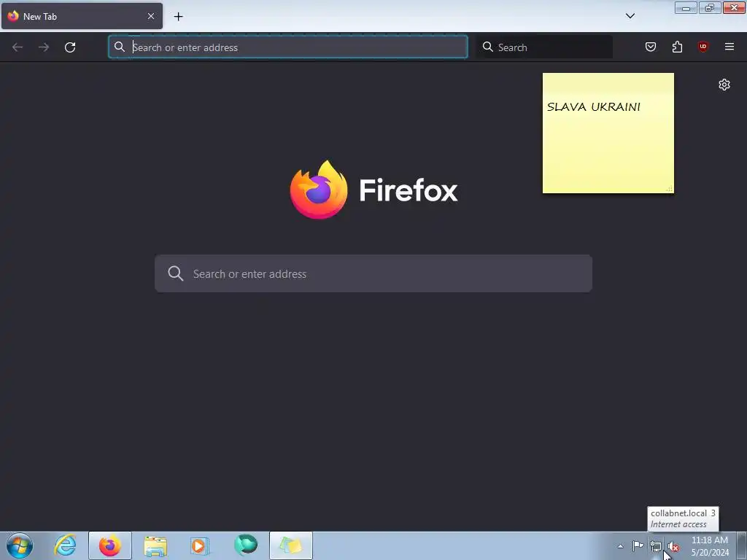Click the browser back arrow
The image size is (747, 560).
[18, 47]
